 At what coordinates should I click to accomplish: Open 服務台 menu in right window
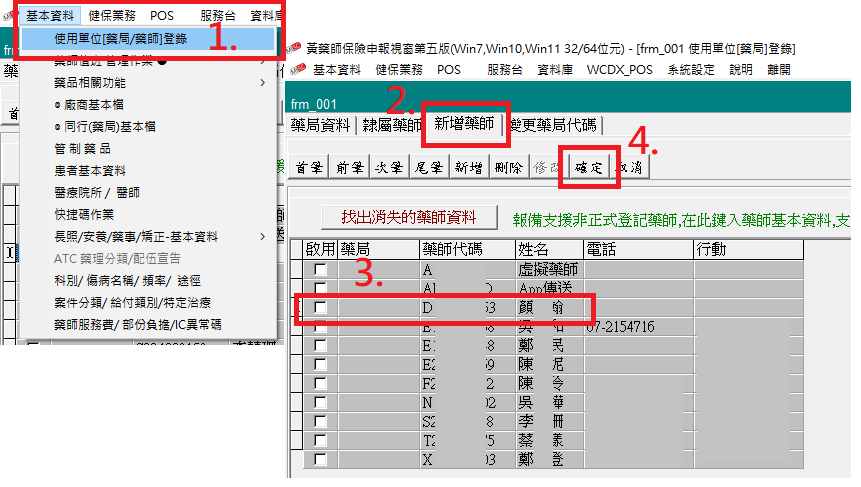coord(505,70)
